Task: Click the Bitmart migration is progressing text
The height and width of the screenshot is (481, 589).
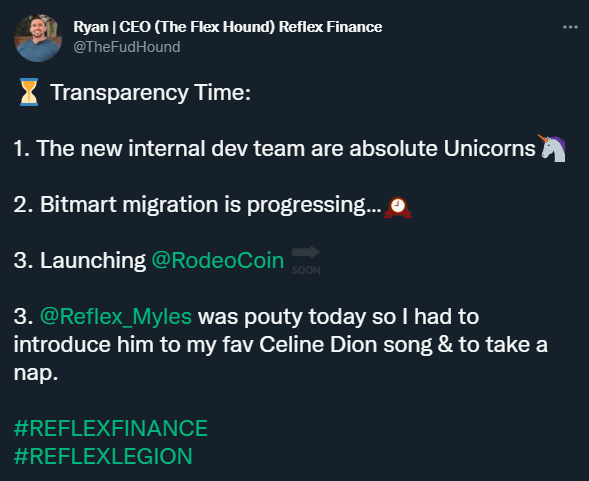Action: click(x=198, y=205)
